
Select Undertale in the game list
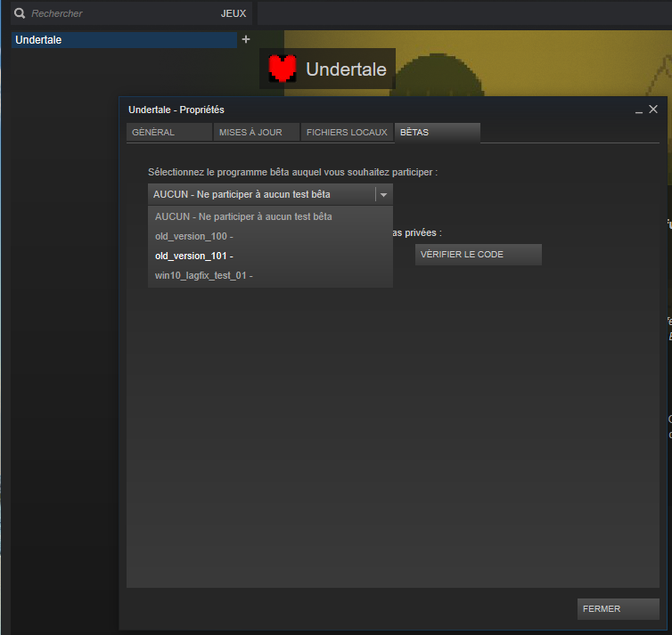[x=124, y=40]
